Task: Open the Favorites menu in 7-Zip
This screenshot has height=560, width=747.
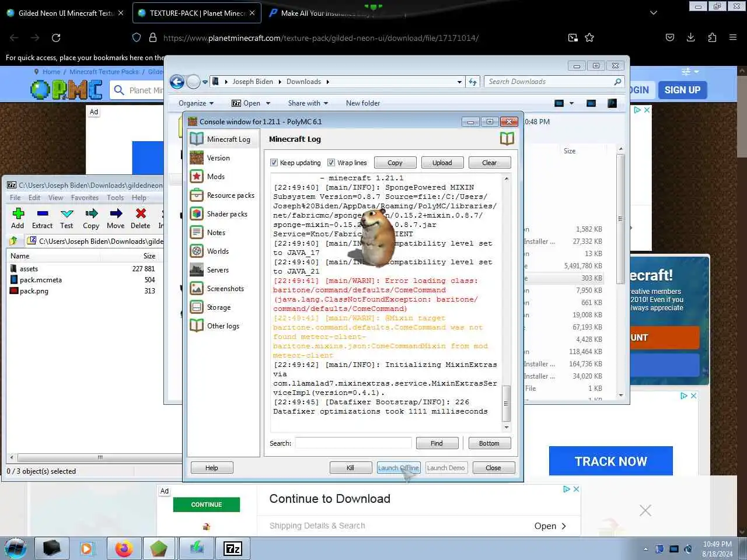Action: pyautogui.click(x=85, y=198)
